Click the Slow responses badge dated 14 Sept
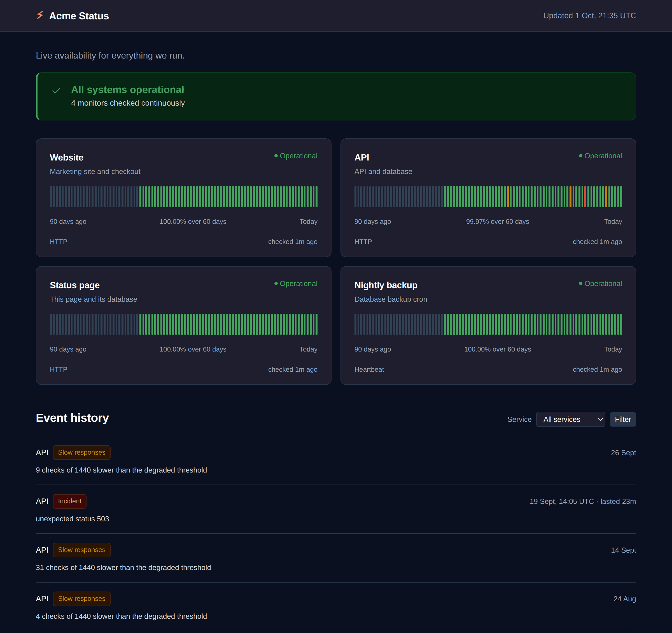This screenshot has height=633, width=672. (x=81, y=550)
